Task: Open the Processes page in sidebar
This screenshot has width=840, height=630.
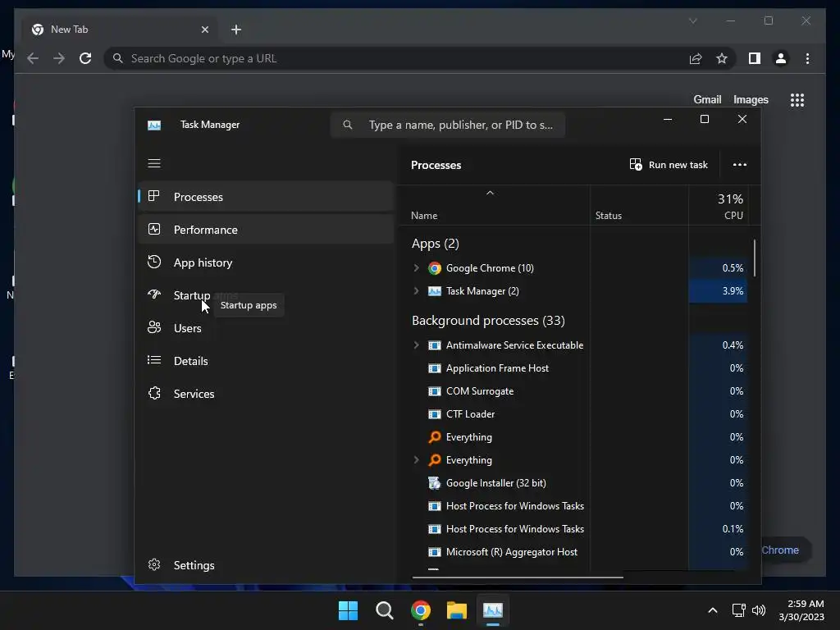Action: click(266, 197)
